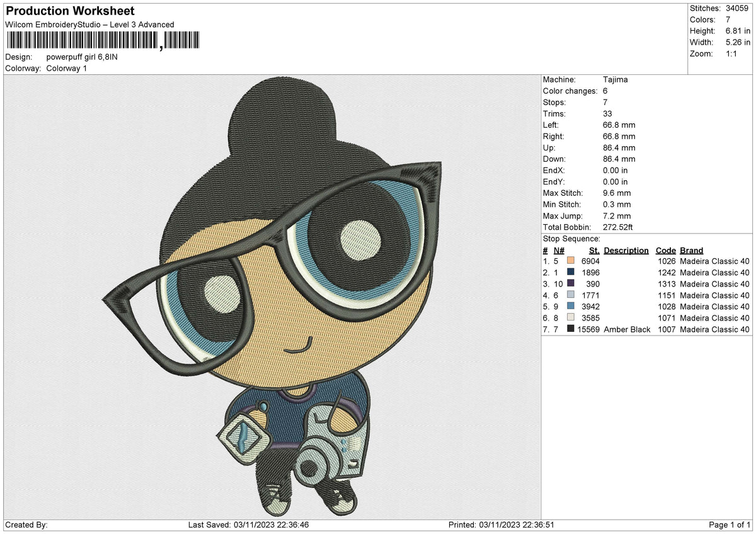Select the purple swatch for thread 1313
The image size is (756, 534).
571,284
